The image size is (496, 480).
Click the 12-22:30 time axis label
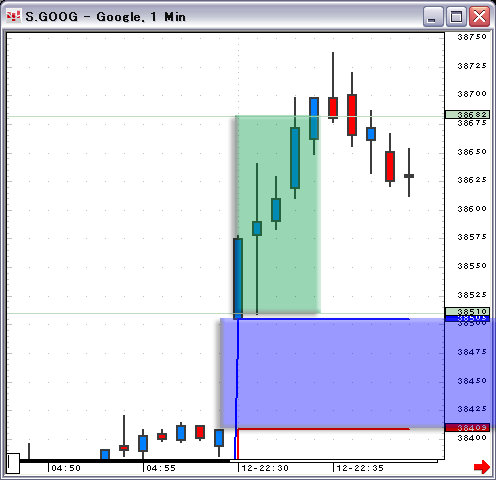point(265,468)
